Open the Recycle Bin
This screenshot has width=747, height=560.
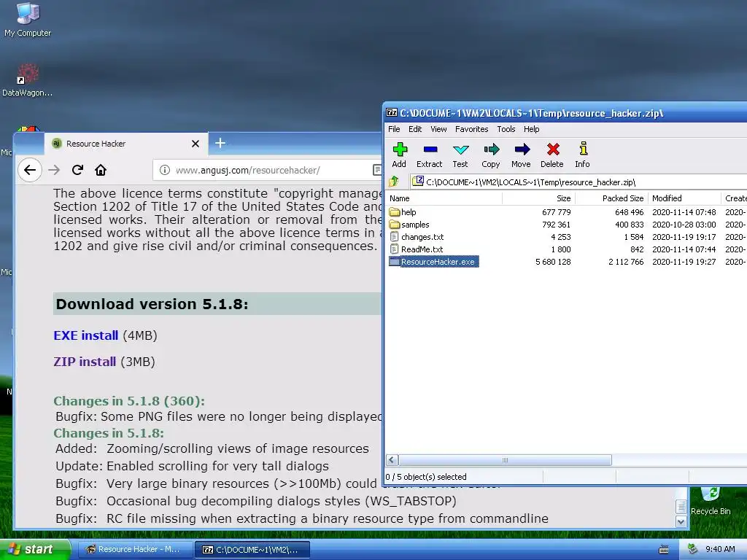coord(711,501)
